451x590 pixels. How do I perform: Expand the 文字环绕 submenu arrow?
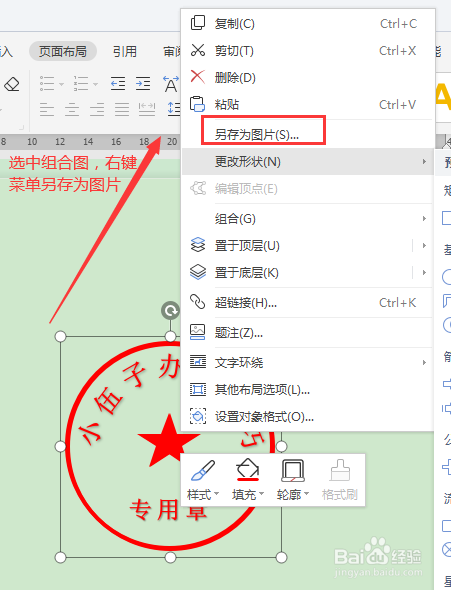click(424, 363)
